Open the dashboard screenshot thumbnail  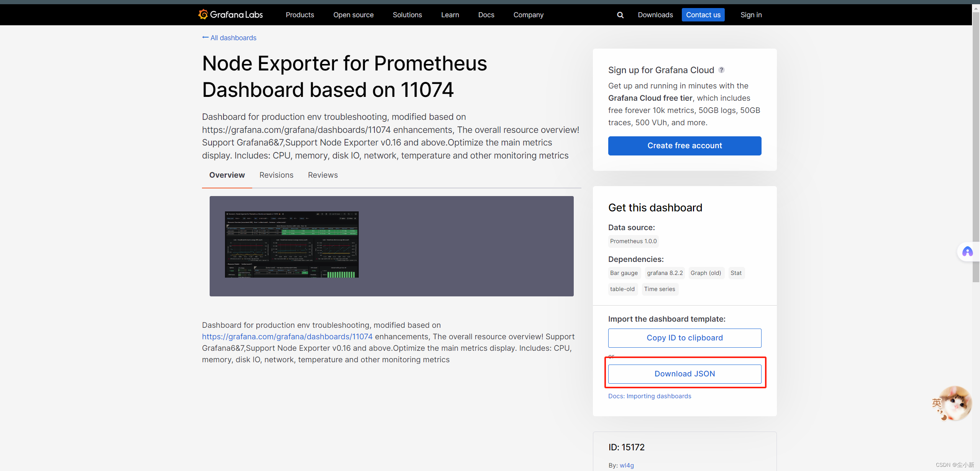(x=292, y=244)
